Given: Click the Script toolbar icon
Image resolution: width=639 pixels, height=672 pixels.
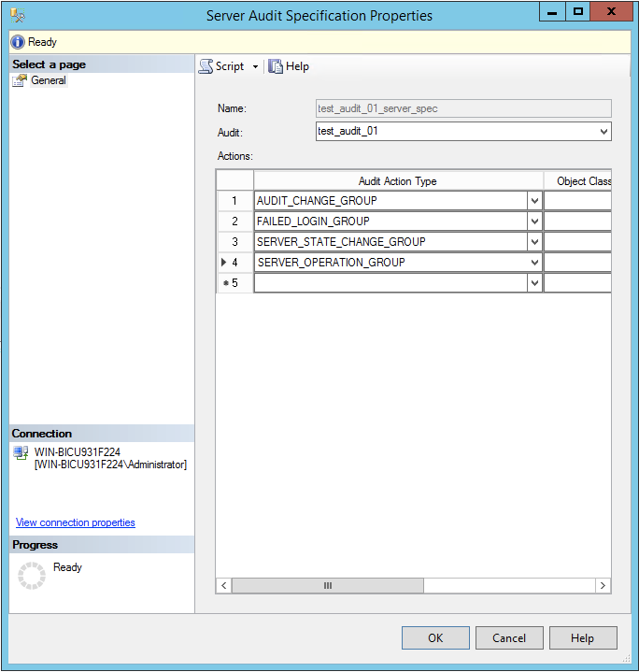Looking at the screenshot, I should [x=206, y=66].
